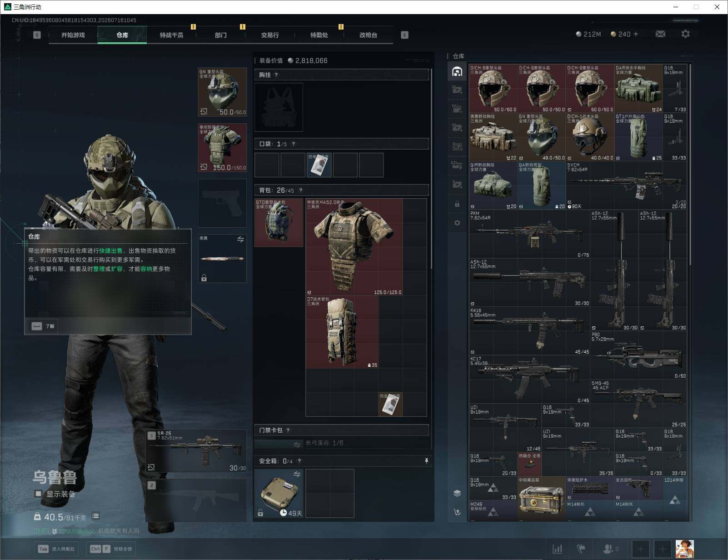The width and height of the screenshot is (728, 560).
Task: Expand the 胸挂 help question mark
Action: tap(276, 75)
